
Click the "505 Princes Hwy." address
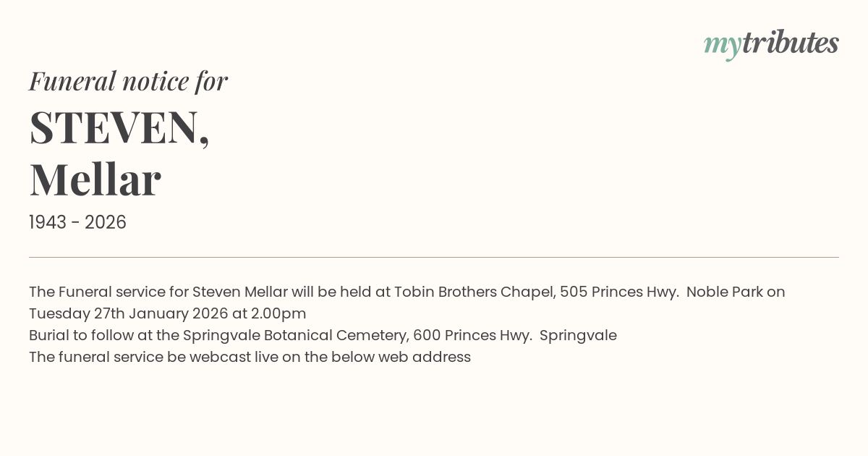(620, 292)
